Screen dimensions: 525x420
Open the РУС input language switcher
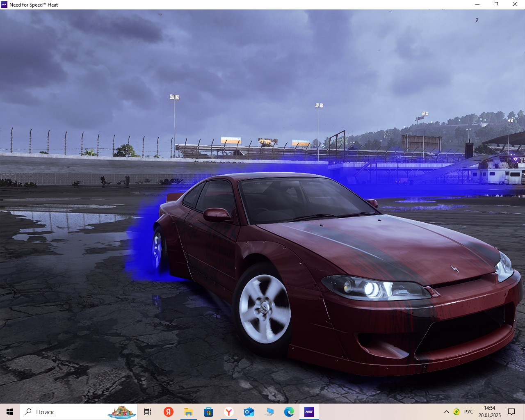click(x=468, y=412)
